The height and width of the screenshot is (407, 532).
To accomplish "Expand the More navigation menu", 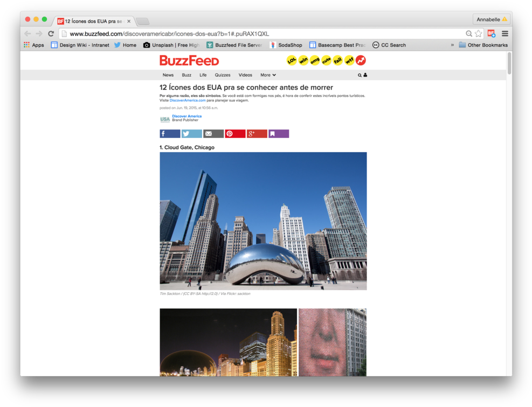I will pos(267,75).
